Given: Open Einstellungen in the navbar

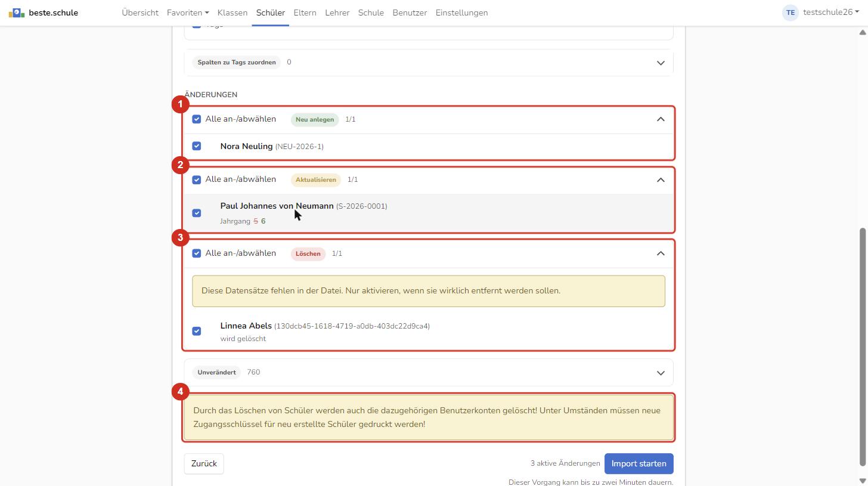Looking at the screenshot, I should click(x=461, y=13).
